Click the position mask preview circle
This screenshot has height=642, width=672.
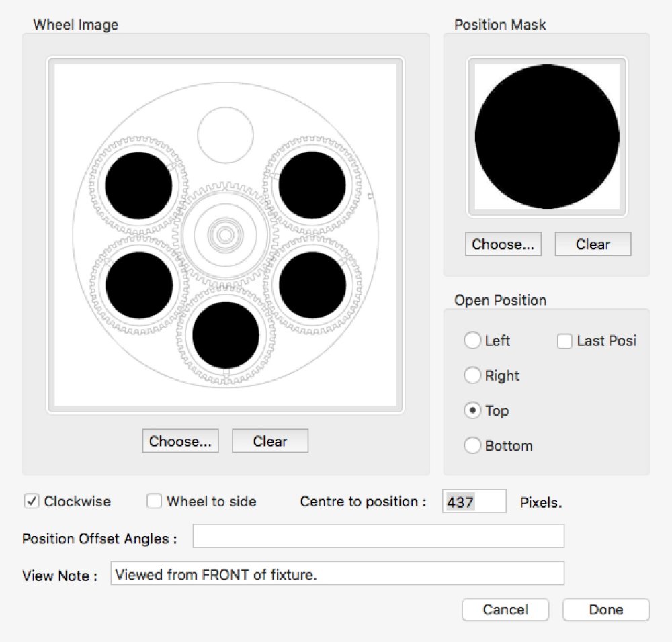[x=547, y=136]
